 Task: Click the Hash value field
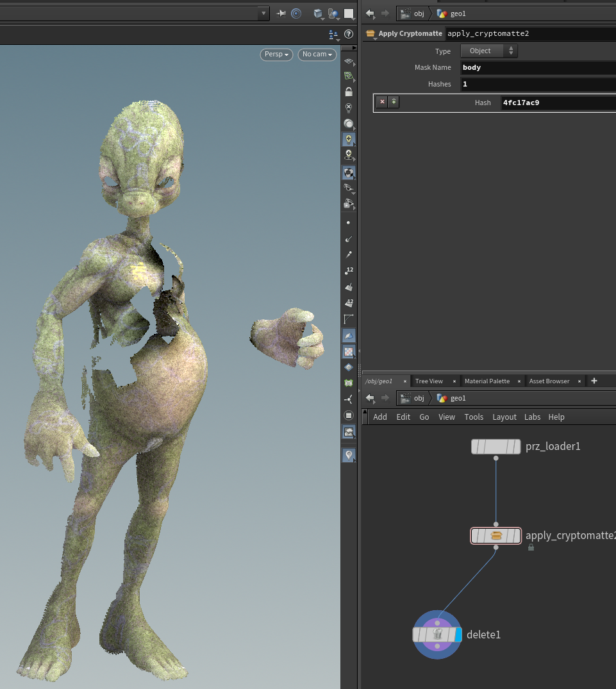coord(556,103)
